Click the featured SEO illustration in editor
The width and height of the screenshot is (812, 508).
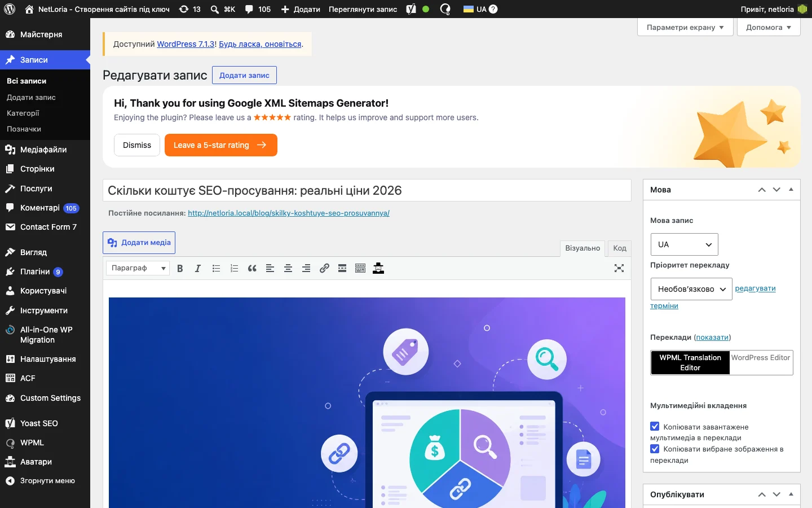tap(367, 402)
